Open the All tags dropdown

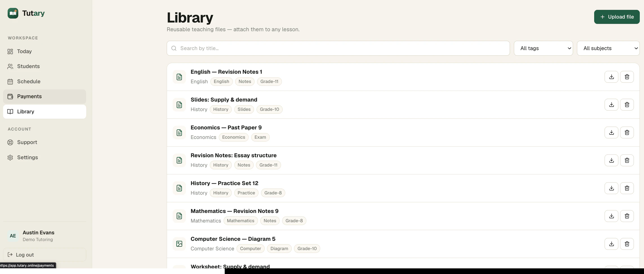point(543,48)
